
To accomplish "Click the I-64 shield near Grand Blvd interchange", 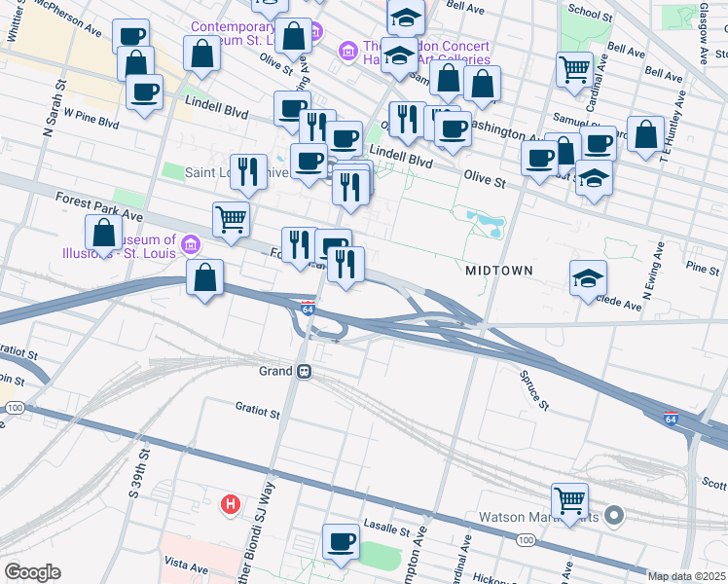I will (x=308, y=308).
